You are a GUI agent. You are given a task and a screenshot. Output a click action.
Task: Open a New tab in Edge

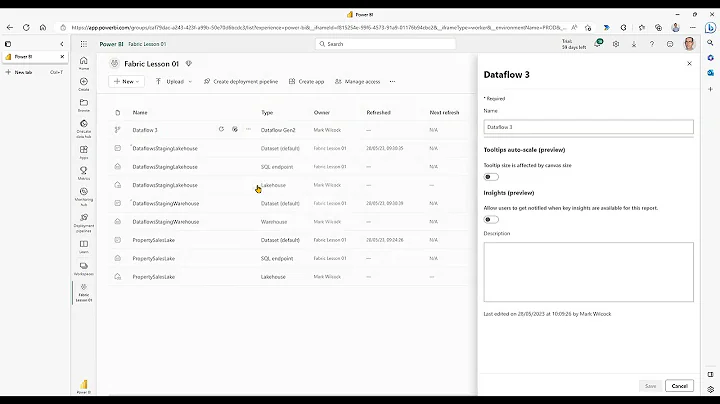tap(32, 72)
